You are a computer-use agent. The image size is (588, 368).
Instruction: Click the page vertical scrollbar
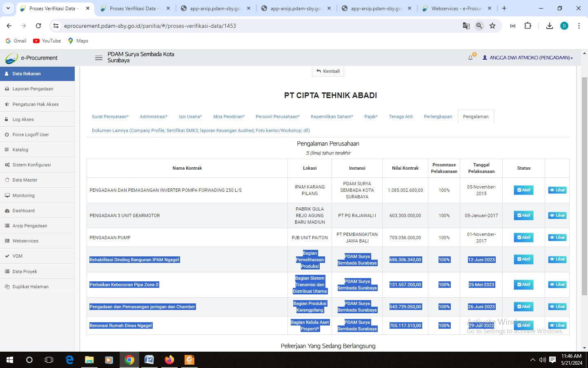(x=584, y=186)
